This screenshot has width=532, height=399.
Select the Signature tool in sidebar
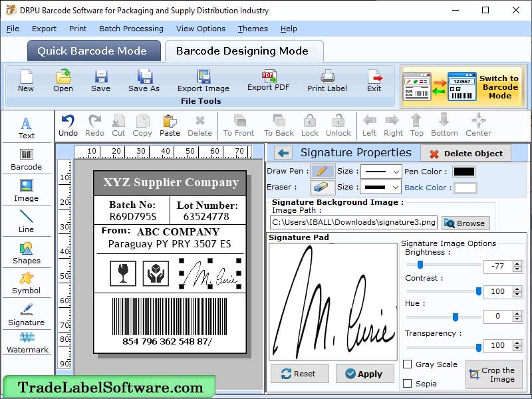point(27,315)
